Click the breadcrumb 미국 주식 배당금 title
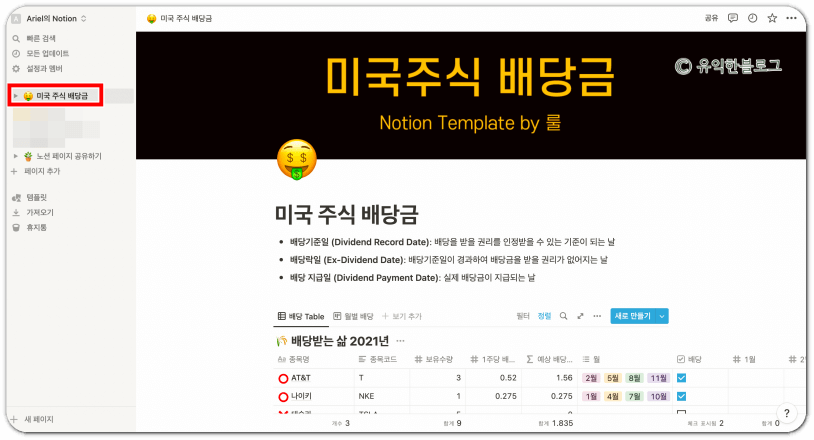814x440 pixels. pos(186,19)
